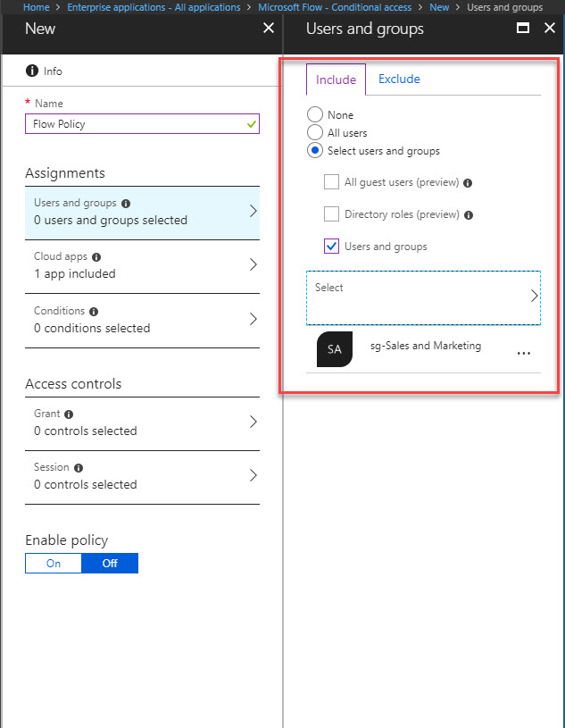Select the All users radio option
Screen dimensions: 565x728
[315, 132]
